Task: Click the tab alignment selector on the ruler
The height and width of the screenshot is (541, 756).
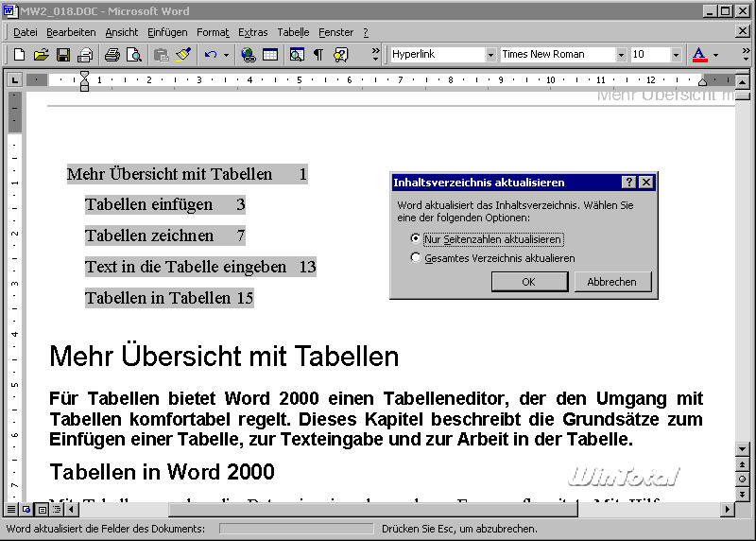Action: pyautogui.click(x=15, y=79)
